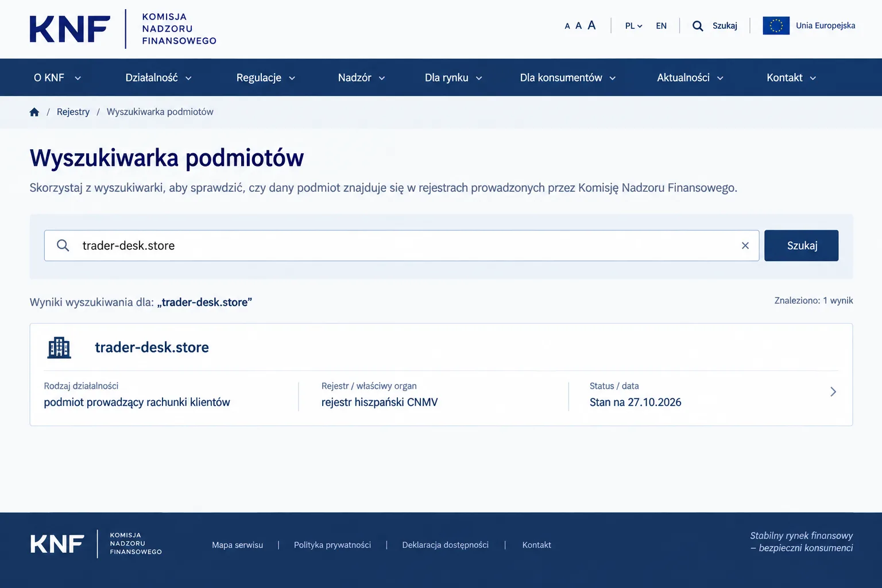Click the 'Wyniki wyszukiwania dla' text
882x588 pixels.
pos(92,302)
